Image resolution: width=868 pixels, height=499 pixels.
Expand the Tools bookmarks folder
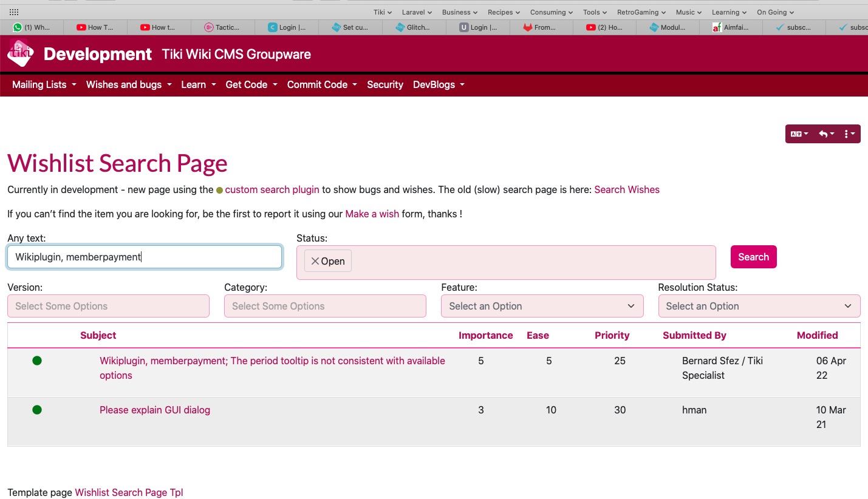595,12
